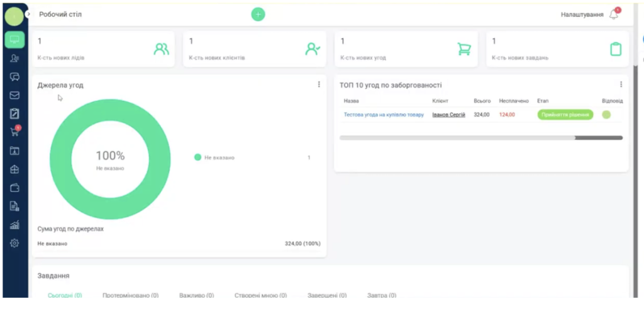Viewport: 644px width, 318px height.
Task: Open the shopping cart icon in the sidebar
Action: coord(14,132)
